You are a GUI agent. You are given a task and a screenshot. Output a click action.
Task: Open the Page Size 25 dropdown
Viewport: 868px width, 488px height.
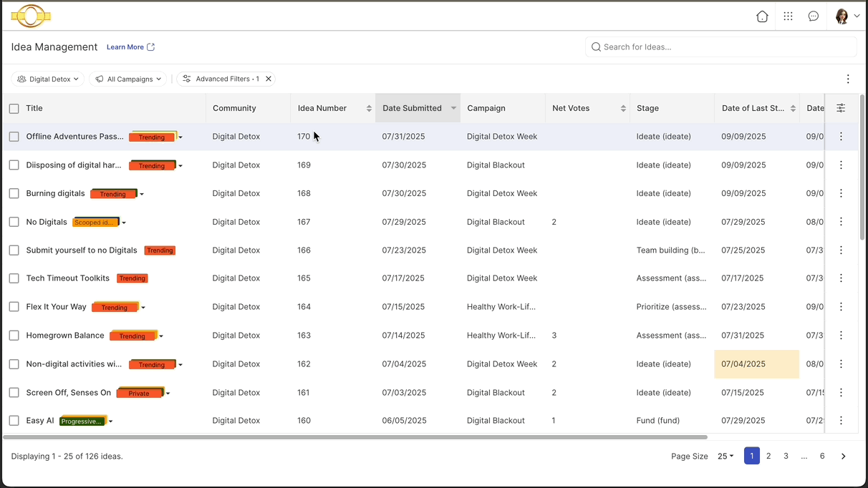(725, 457)
